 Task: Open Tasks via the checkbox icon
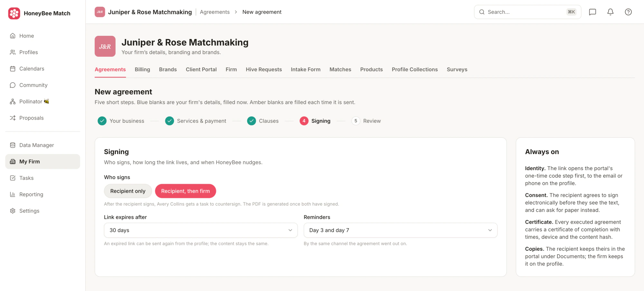tap(13, 178)
